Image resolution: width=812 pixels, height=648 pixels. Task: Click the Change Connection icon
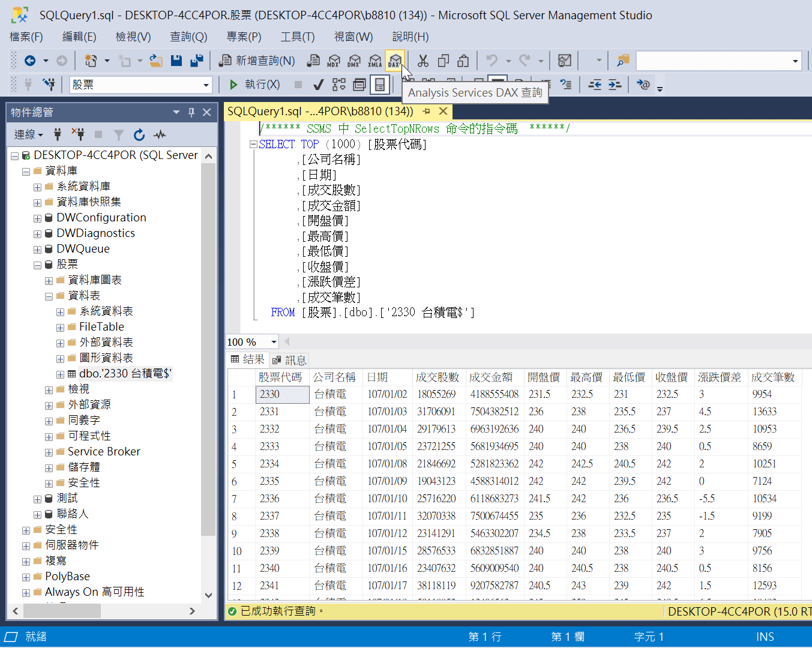coord(49,85)
